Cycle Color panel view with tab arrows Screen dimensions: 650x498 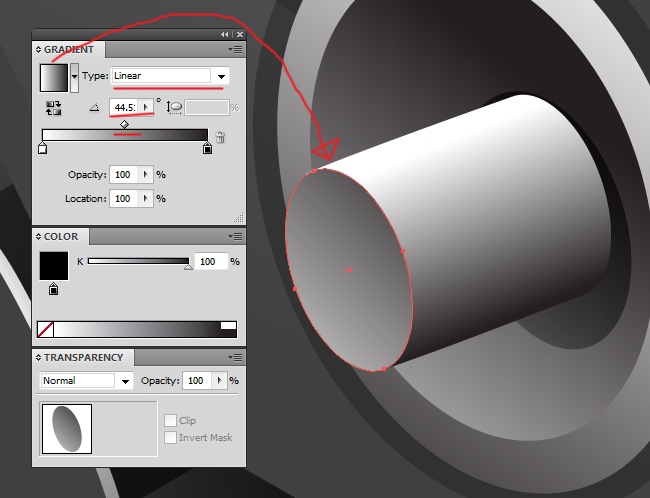click(x=38, y=237)
